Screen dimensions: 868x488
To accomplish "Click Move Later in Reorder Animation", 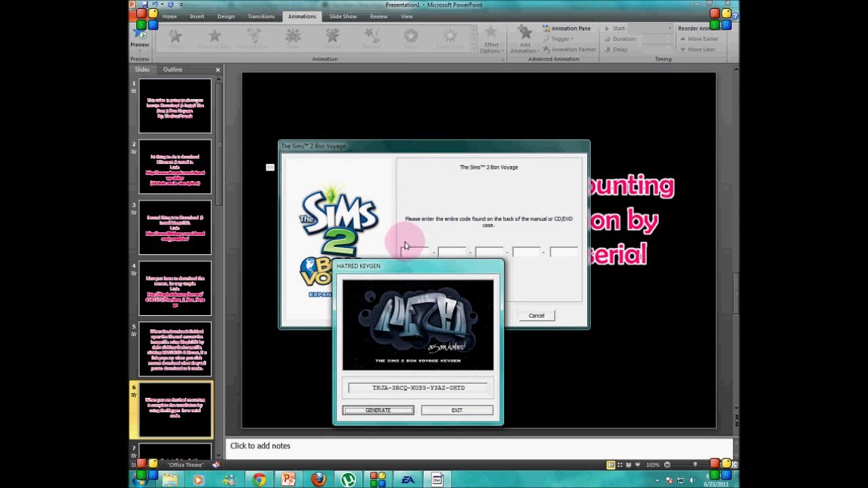I will [x=696, y=49].
